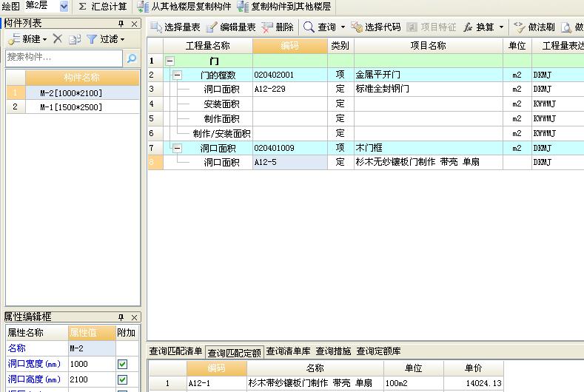Click the 做法刷 brush icon

click(519, 27)
